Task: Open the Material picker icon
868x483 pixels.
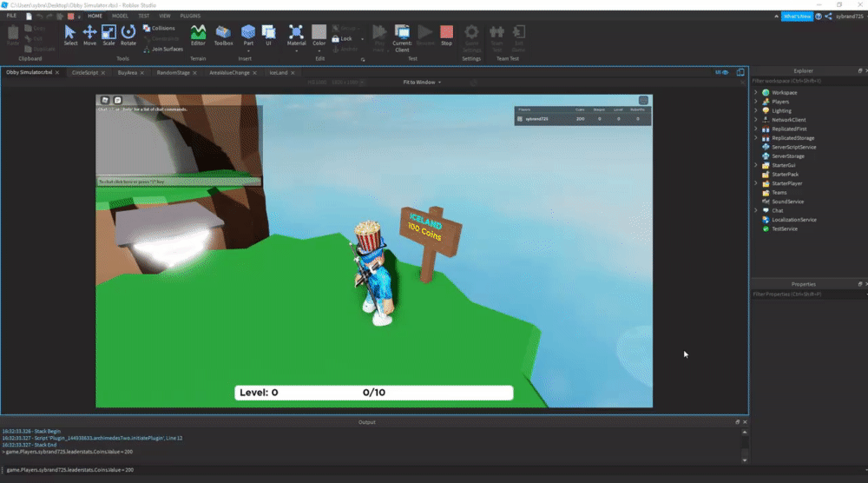Action: tap(296, 32)
